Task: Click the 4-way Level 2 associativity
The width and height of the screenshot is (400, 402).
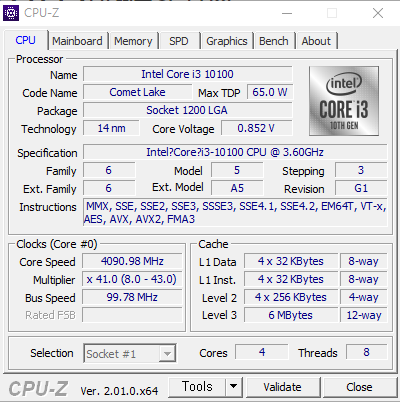Action: [364, 297]
